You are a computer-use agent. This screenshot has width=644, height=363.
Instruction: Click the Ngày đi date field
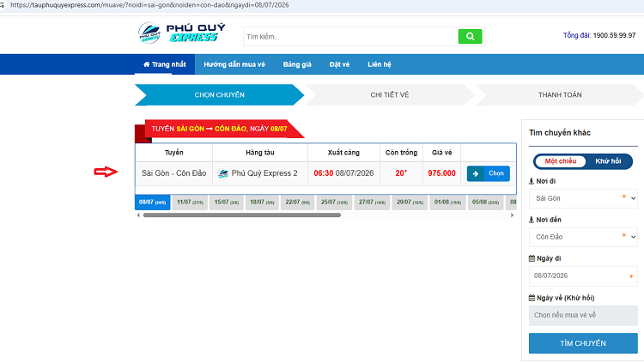tap(583, 276)
